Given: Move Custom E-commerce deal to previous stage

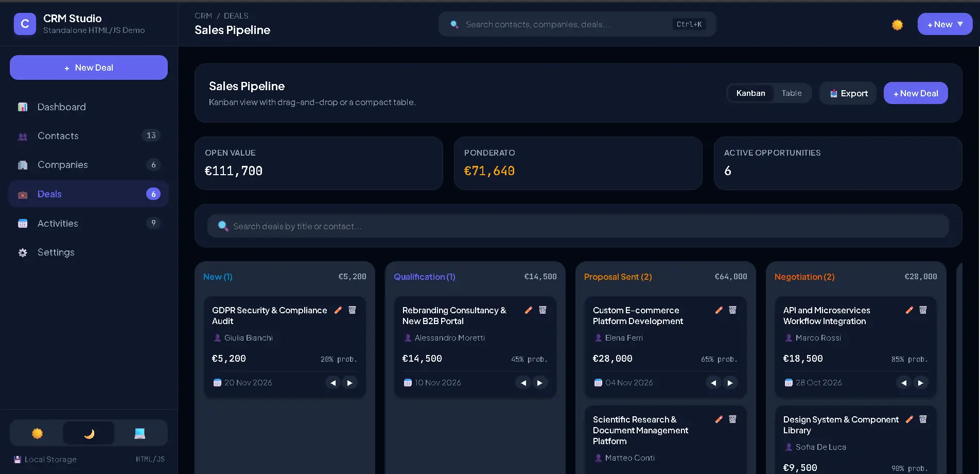Looking at the screenshot, I should coord(713,383).
